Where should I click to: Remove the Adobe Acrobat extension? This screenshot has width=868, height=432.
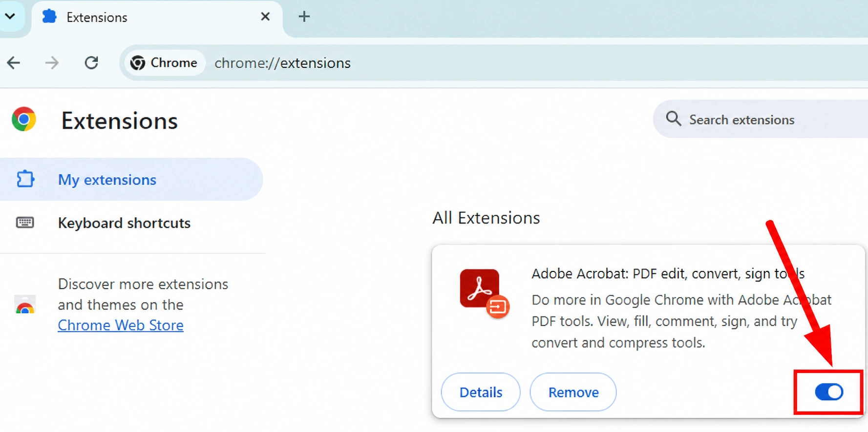573,392
